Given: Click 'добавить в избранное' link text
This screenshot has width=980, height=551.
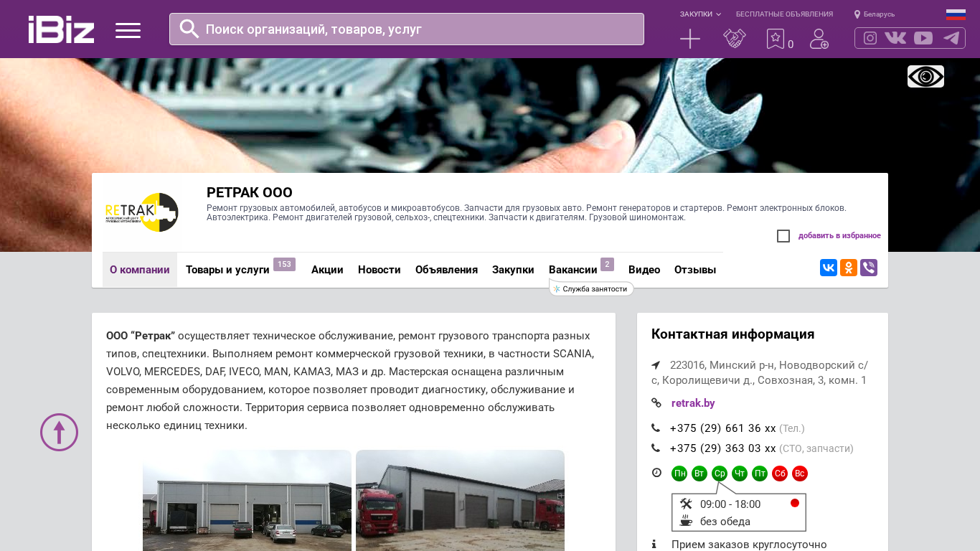Looking at the screenshot, I should (x=839, y=235).
